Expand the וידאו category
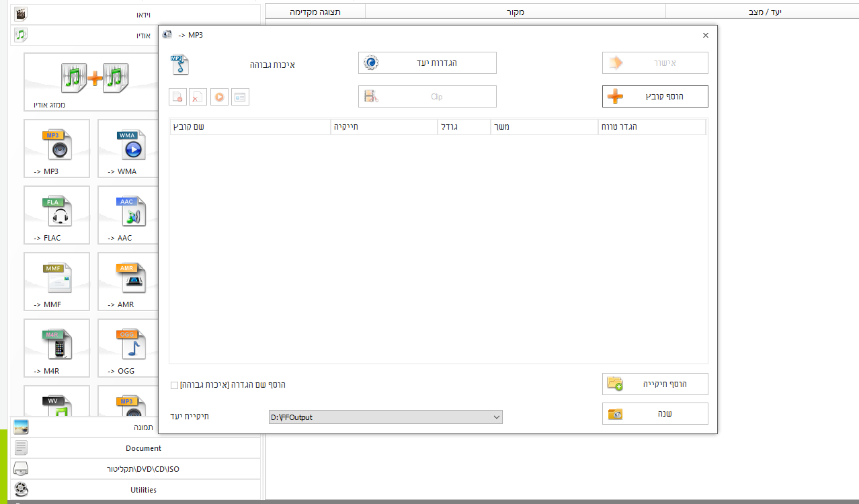Viewport: 859px width, 504px height. (x=135, y=13)
